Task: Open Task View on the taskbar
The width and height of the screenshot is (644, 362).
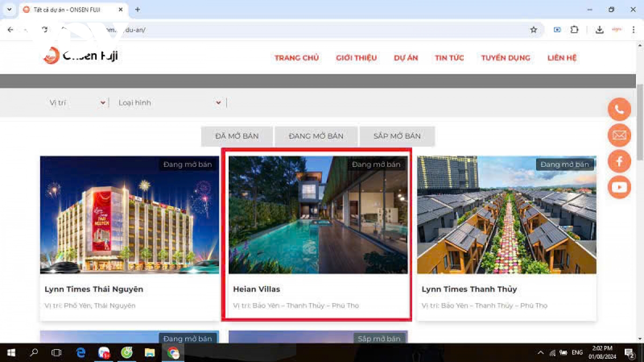Action: (x=56, y=353)
